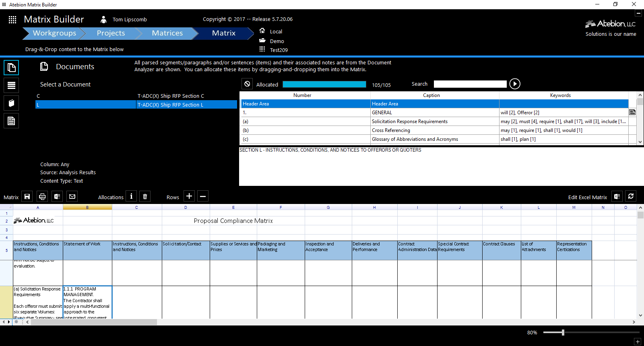Select the Matrix breadcrumb tab
The width and height of the screenshot is (644, 346).
[x=223, y=33]
